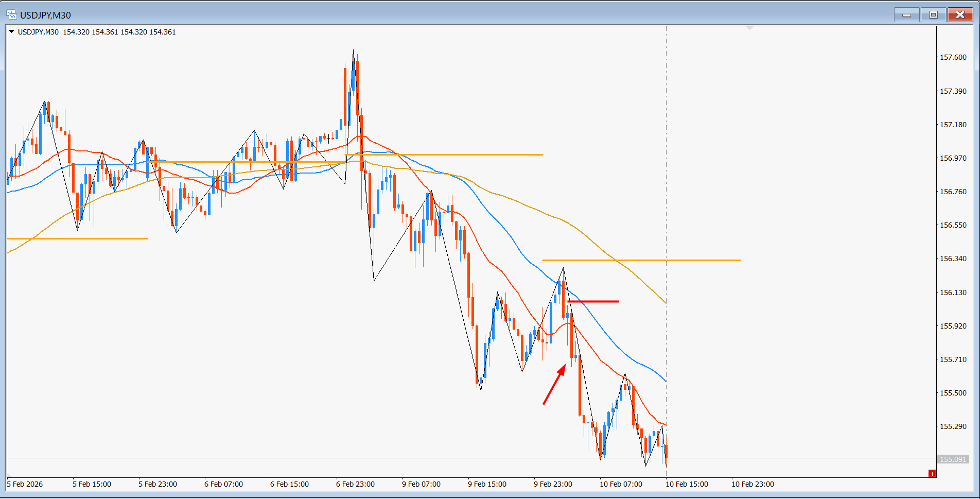Maximize the USDJPY,M30 chart window
980x499 pixels.
pyautogui.click(x=933, y=15)
